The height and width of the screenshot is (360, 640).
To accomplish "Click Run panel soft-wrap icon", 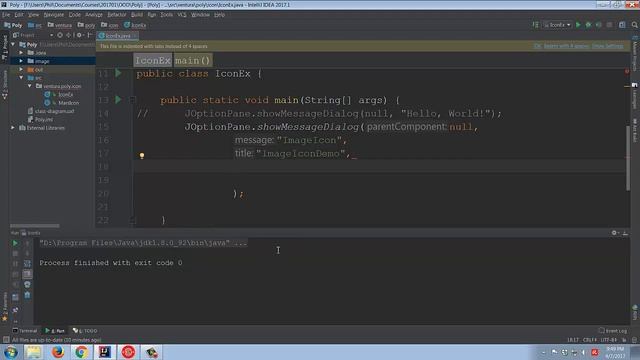I will pos(27,264).
